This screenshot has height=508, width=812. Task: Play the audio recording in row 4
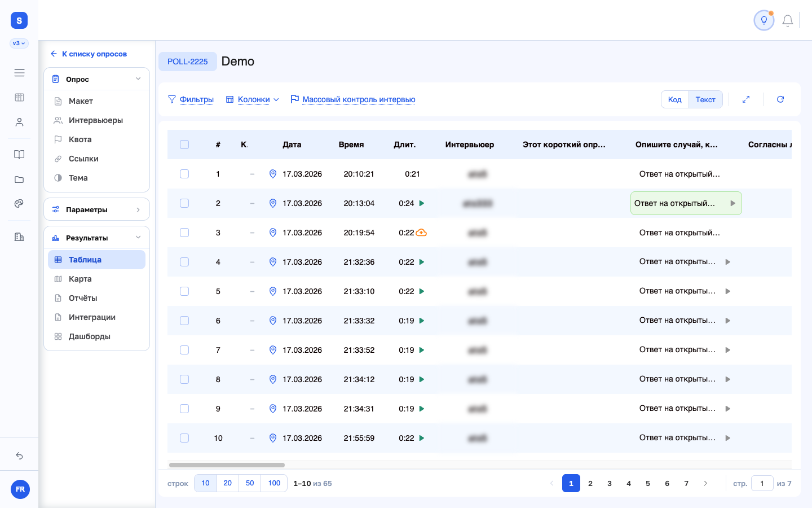422,262
